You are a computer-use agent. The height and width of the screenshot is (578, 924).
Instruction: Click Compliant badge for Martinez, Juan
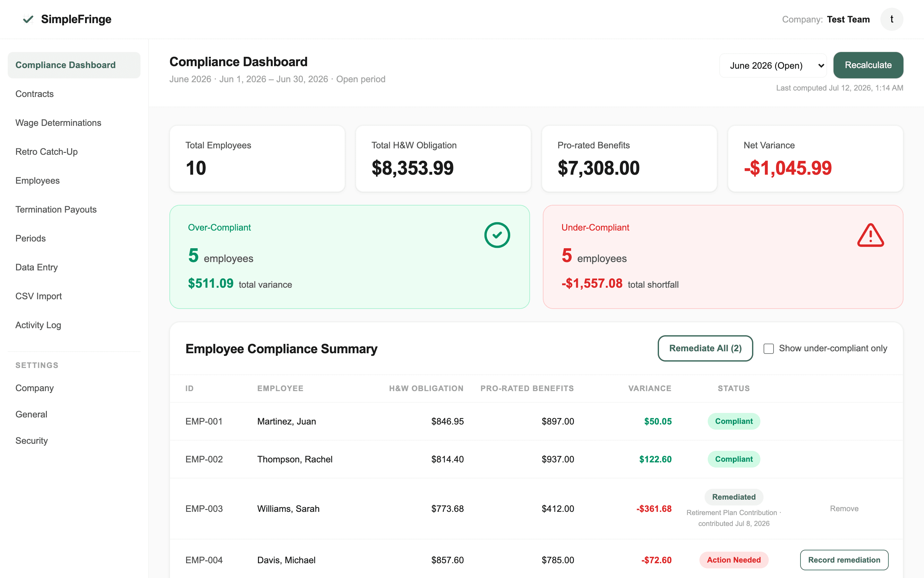(733, 421)
